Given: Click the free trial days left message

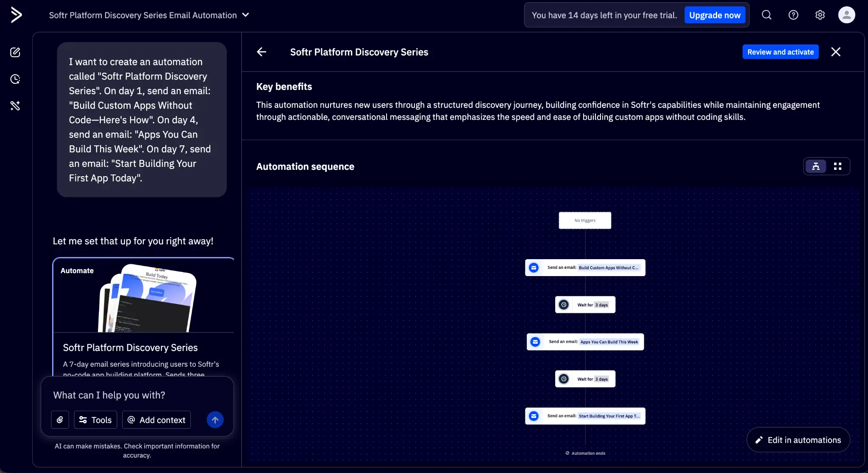Looking at the screenshot, I should (x=604, y=15).
